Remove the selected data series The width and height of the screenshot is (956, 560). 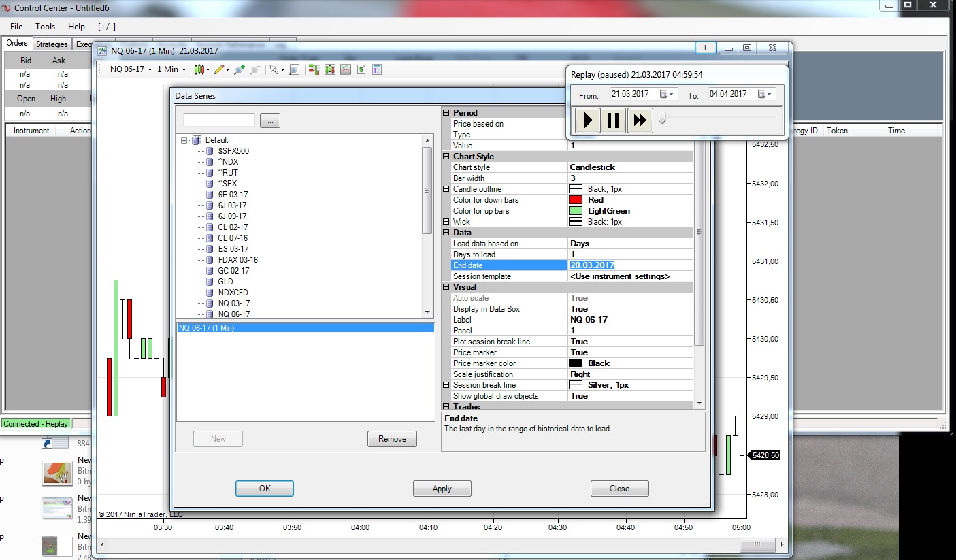[392, 439]
